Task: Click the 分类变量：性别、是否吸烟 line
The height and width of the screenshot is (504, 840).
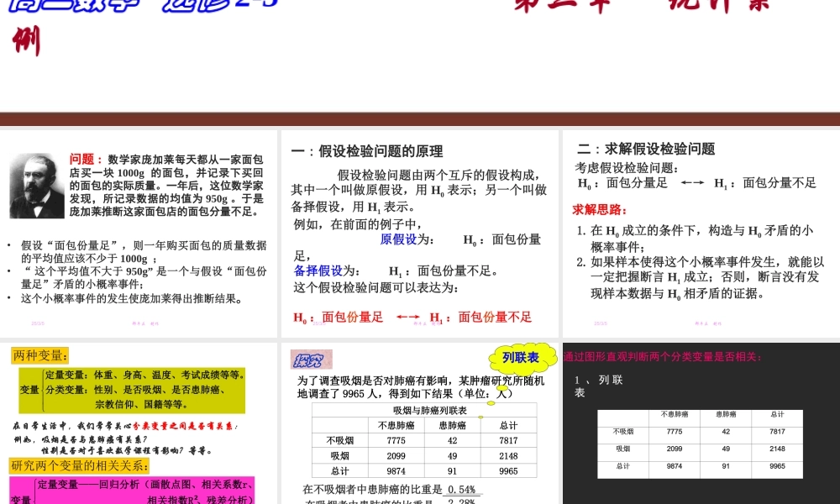Action: point(135,390)
